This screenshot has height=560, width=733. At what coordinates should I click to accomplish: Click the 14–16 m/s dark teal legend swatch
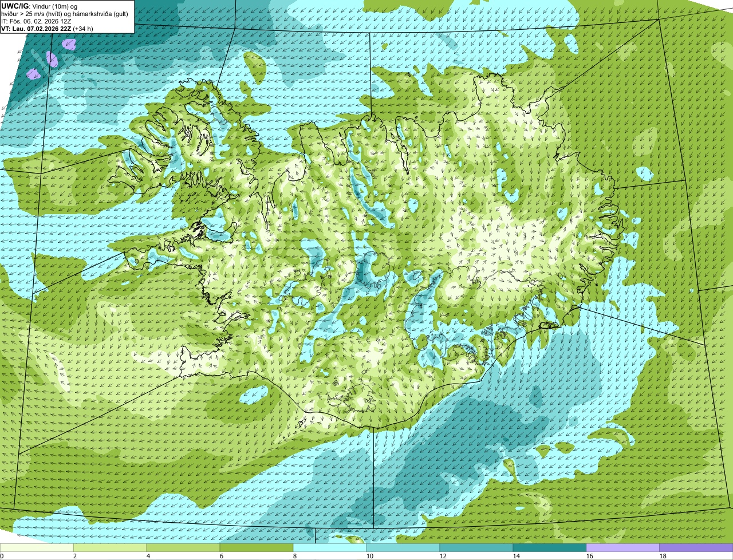point(550,547)
